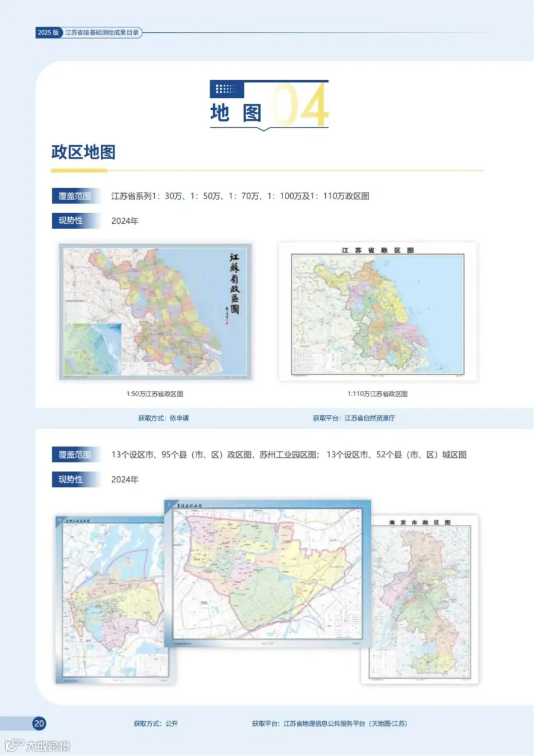
Task: Click the heading 政区地图
Action: pyautogui.click(x=83, y=151)
